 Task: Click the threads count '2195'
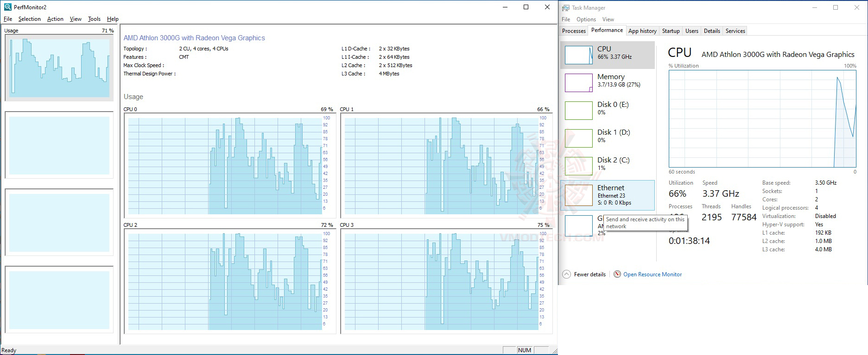pos(712,218)
